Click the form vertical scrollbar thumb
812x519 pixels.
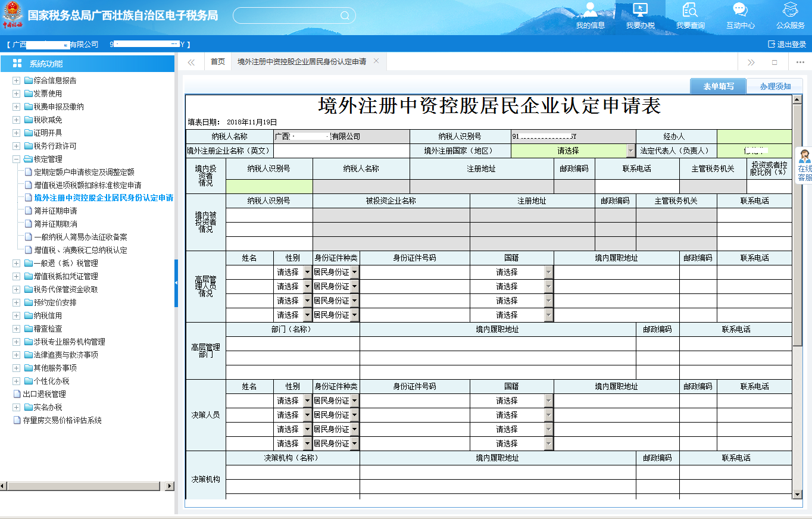click(x=797, y=224)
